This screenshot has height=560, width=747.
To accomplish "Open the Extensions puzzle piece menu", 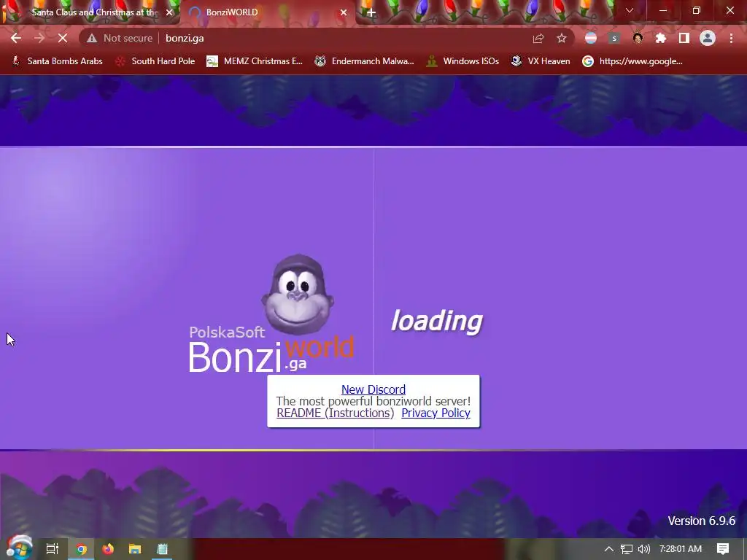I will click(661, 38).
